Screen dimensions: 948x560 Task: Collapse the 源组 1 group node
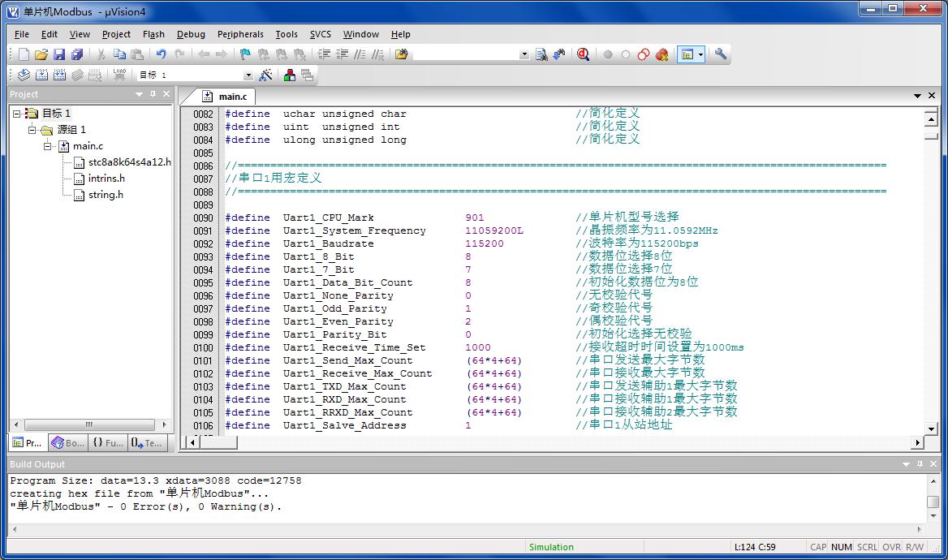tap(32, 129)
